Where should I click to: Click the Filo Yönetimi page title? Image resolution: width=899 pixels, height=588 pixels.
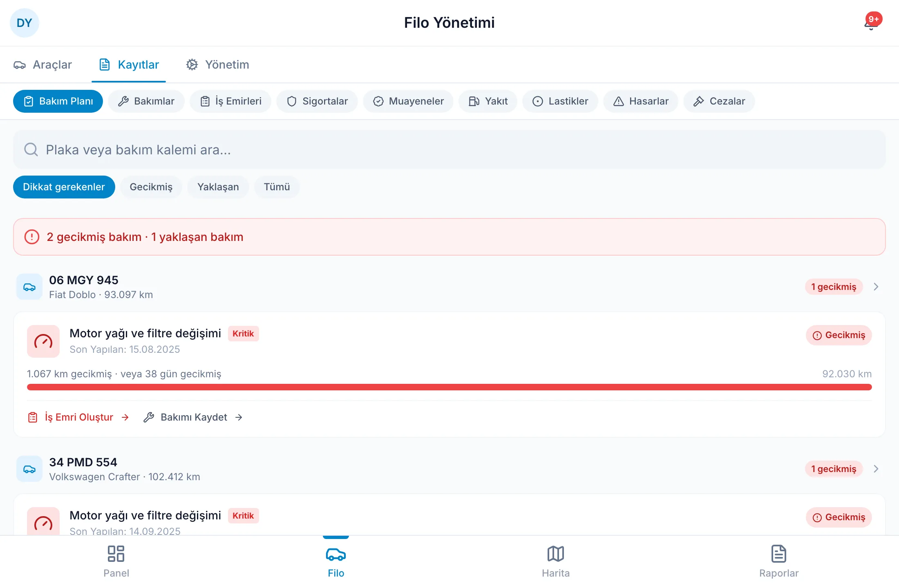449,23
